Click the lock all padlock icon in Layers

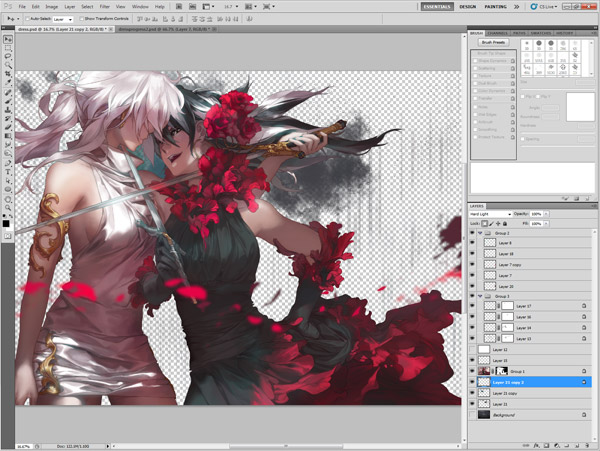505,223
